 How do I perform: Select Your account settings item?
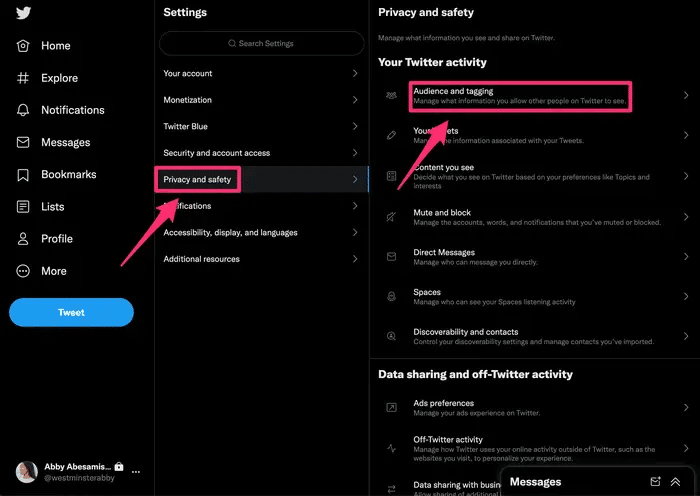[x=262, y=73]
